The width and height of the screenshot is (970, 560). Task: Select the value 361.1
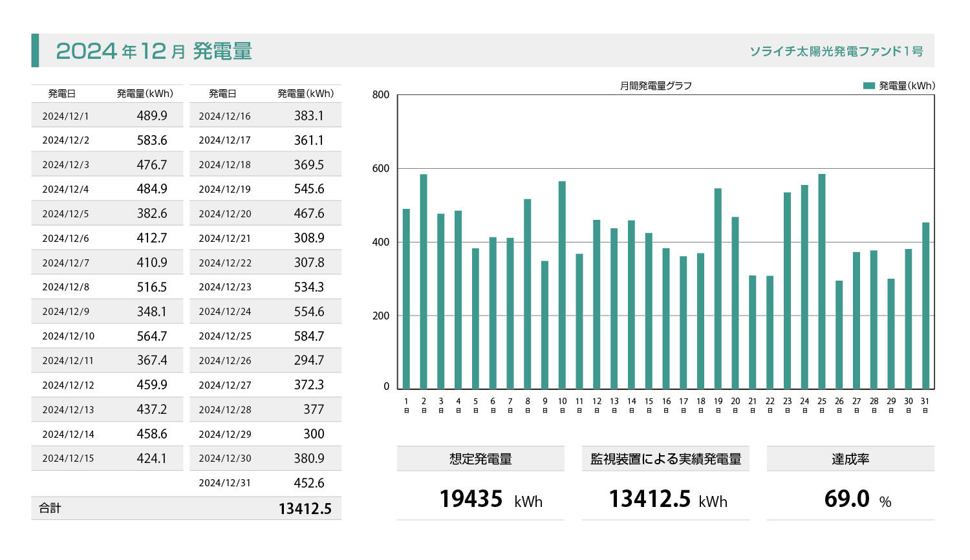[x=309, y=140]
